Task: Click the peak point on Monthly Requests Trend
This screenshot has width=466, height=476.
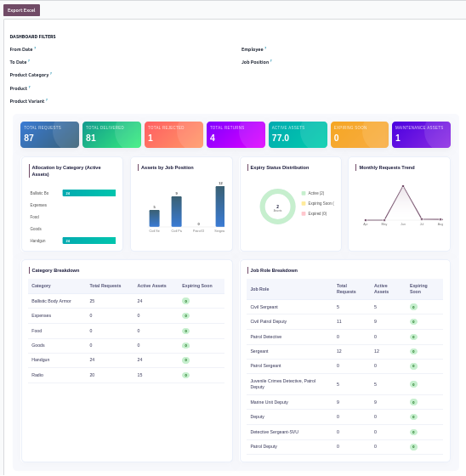Action: click(403, 186)
